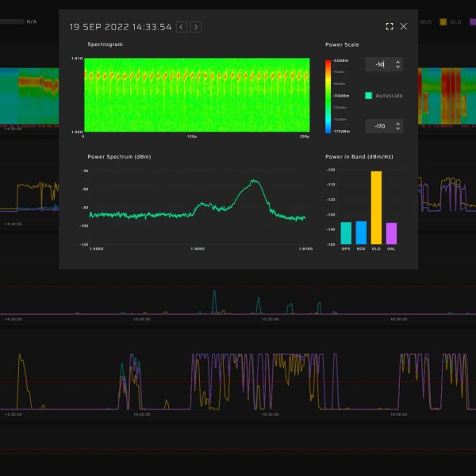476x476 pixels.
Task: Click the spectrogram heatmap image
Action: point(197,94)
